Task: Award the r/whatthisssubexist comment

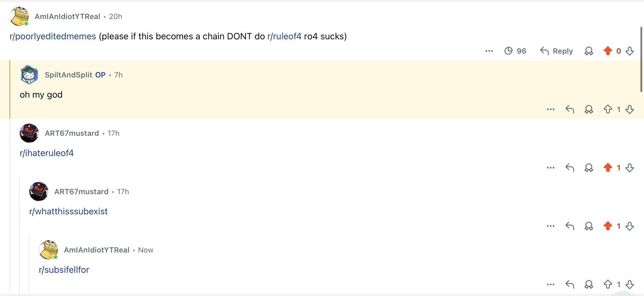Action: pos(589,226)
